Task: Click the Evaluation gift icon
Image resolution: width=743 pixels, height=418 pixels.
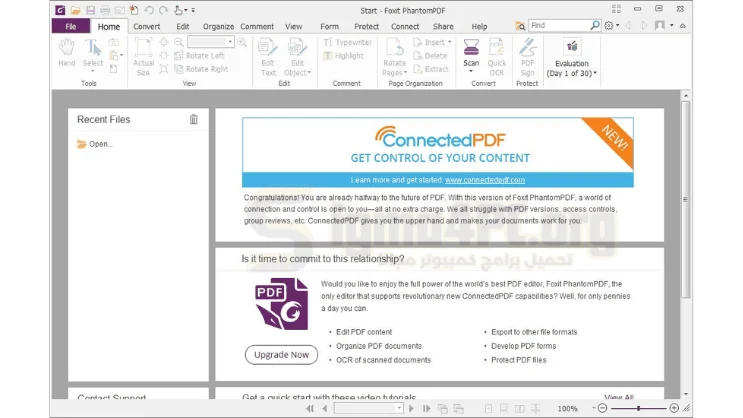Action: 572,46
